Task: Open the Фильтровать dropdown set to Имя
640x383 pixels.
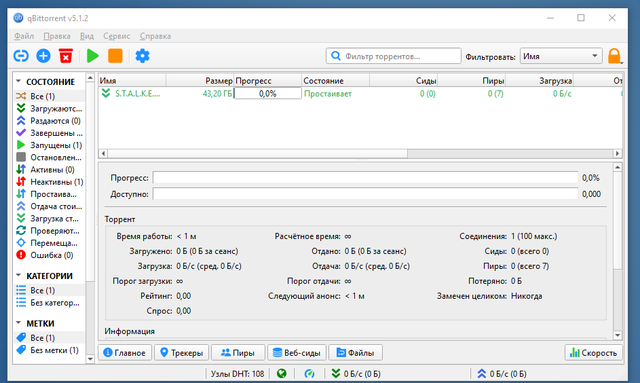Action: [x=561, y=56]
